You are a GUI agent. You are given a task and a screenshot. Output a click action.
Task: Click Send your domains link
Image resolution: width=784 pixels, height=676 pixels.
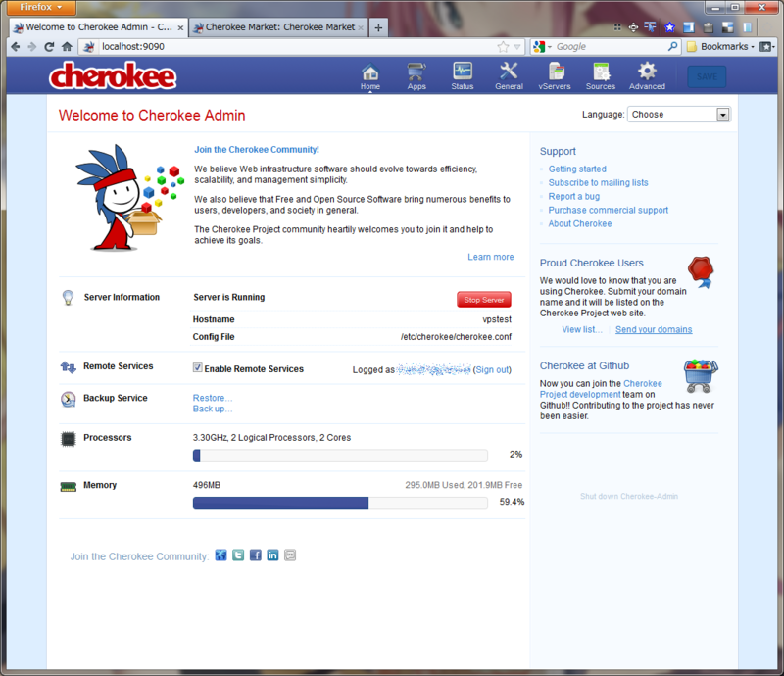[654, 329]
